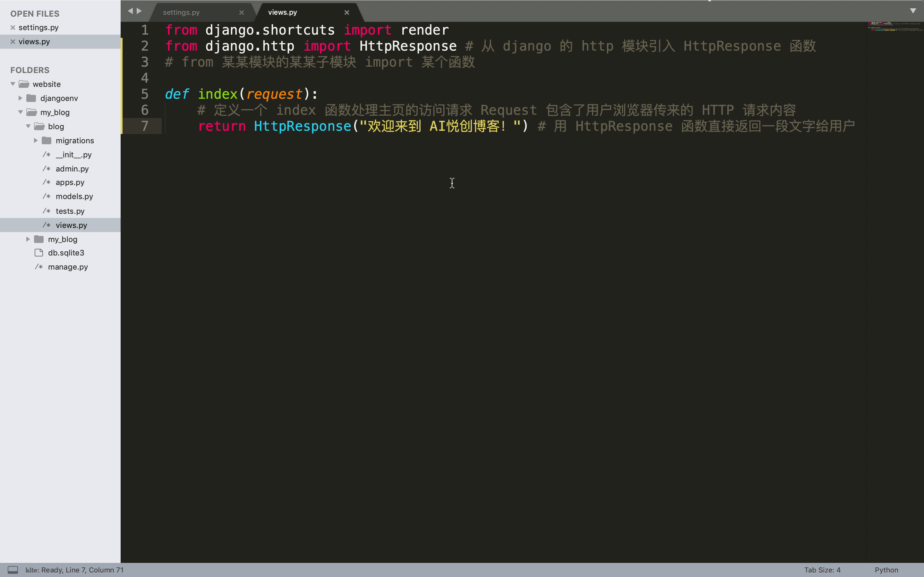Close the settings.py tab
The height and width of the screenshot is (577, 924).
point(241,13)
